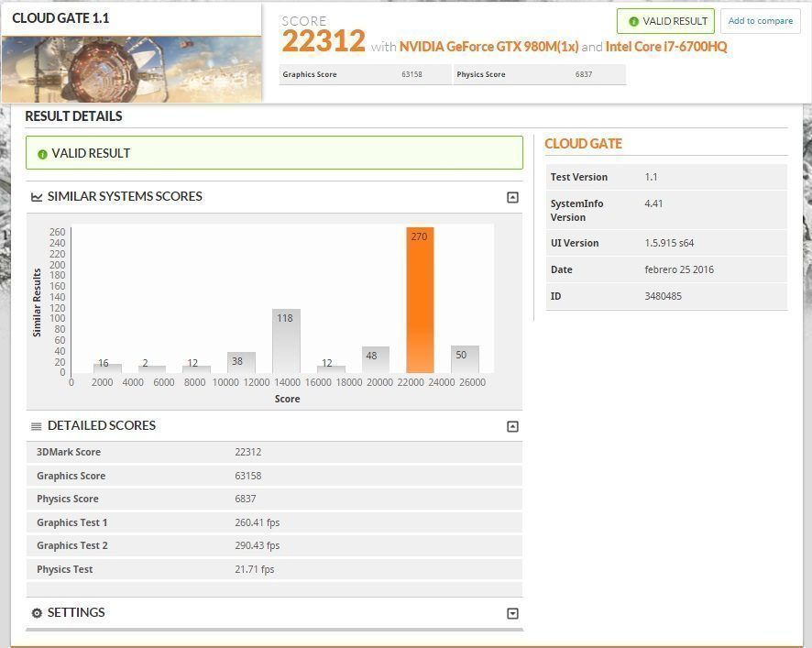Click the chart icon beside Similar Systems Scores
Image resolution: width=812 pixels, height=648 pixels.
pyautogui.click(x=37, y=197)
